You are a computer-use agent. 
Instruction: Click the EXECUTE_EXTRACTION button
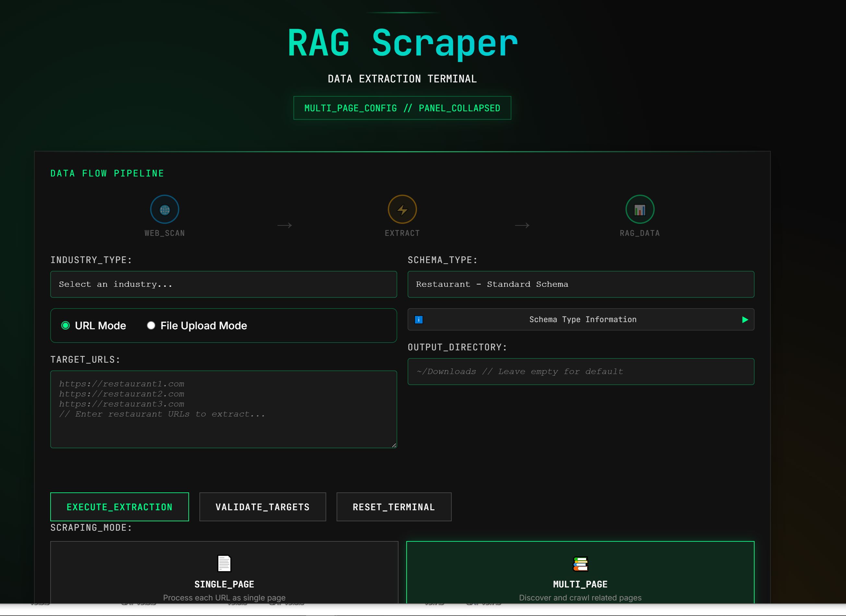[119, 507]
